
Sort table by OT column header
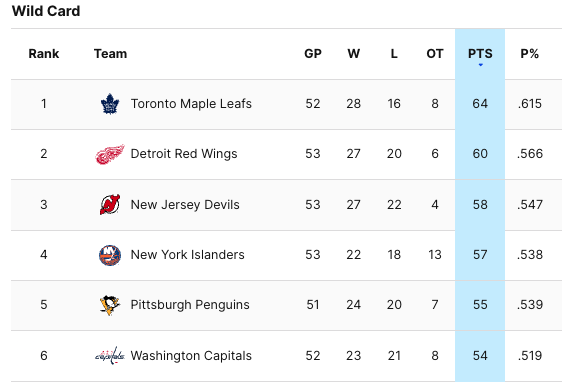tap(435, 54)
